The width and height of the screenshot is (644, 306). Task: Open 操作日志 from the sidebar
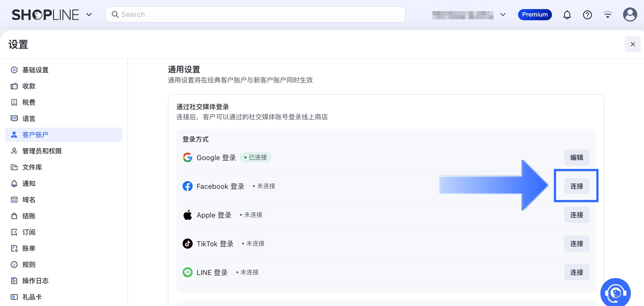pyautogui.click(x=35, y=281)
